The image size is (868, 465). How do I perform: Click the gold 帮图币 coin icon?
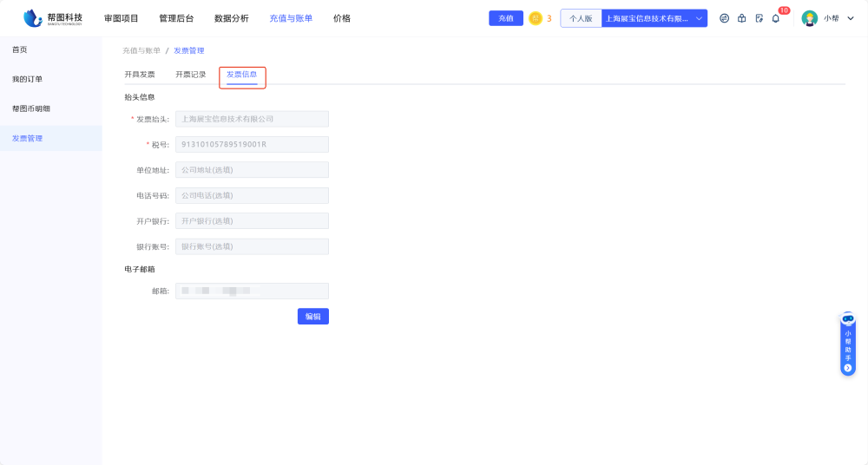click(x=536, y=18)
